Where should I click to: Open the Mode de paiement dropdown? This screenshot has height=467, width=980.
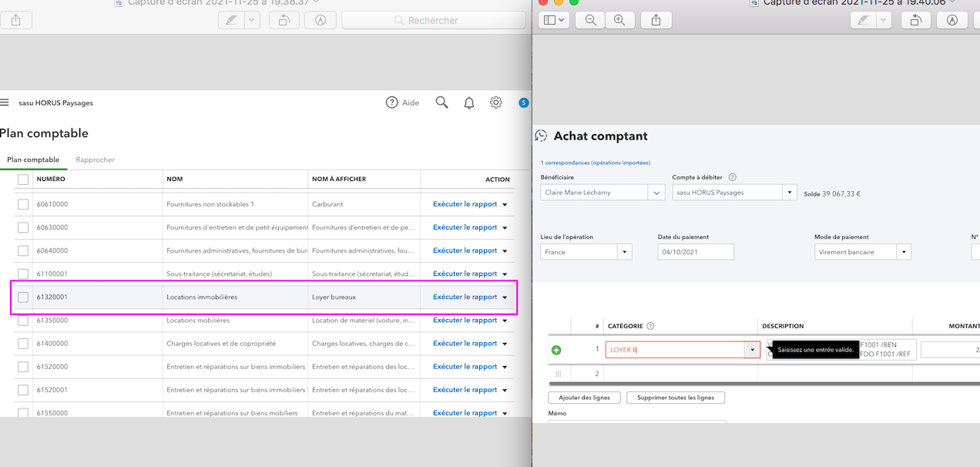point(903,251)
